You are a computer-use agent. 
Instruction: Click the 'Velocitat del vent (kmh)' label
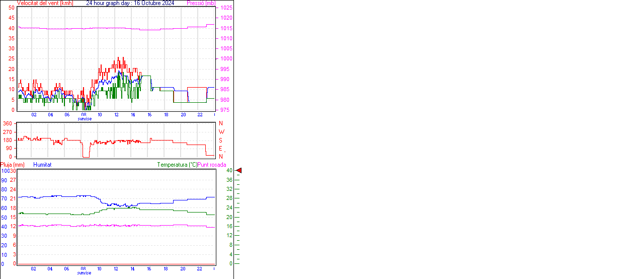point(45,3)
